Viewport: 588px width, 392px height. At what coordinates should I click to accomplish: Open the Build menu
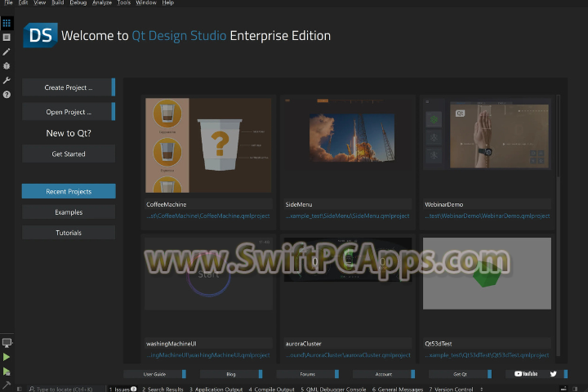click(x=58, y=2)
